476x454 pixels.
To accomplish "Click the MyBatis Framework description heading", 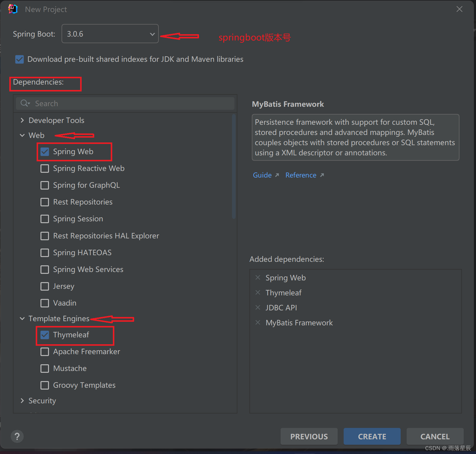I will [288, 104].
